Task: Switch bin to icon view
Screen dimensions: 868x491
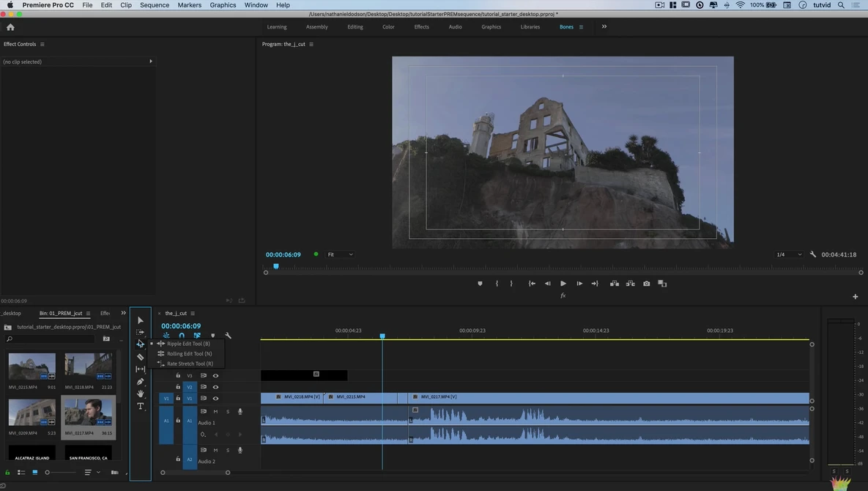Action: pyautogui.click(x=35, y=472)
